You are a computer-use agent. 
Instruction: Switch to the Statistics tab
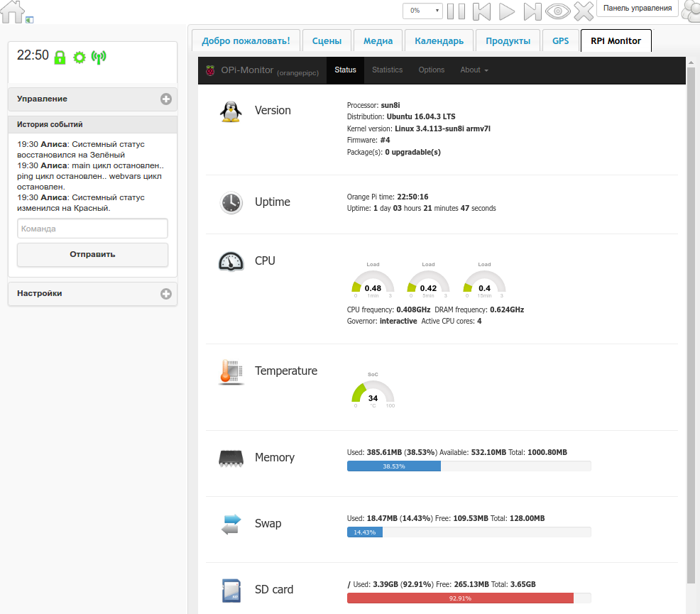(387, 70)
